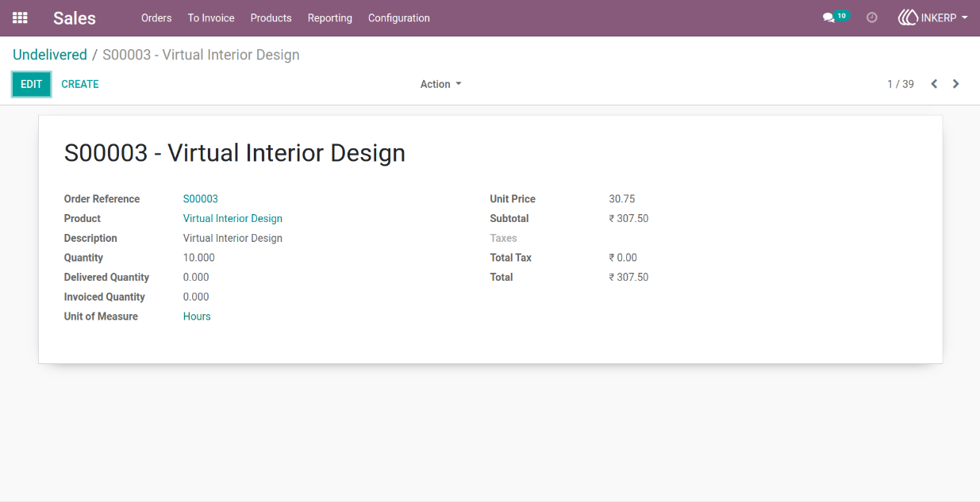Click the INKERP company logo icon
This screenshot has height=502, width=980.
click(908, 17)
